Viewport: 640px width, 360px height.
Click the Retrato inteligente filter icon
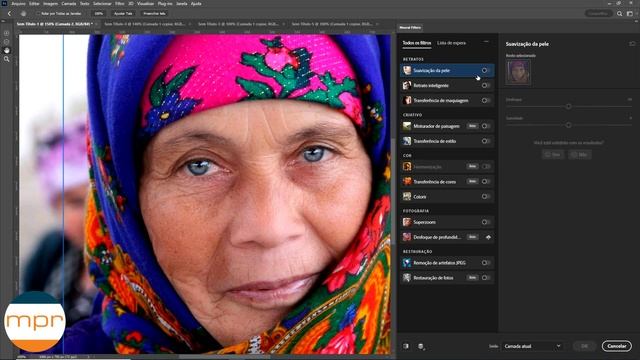click(407, 85)
